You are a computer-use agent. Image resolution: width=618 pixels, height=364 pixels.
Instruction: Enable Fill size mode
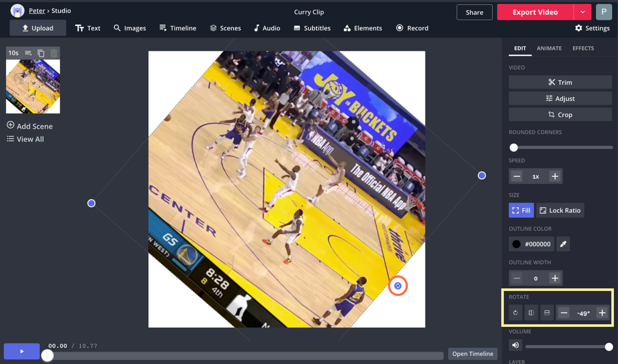pos(521,210)
